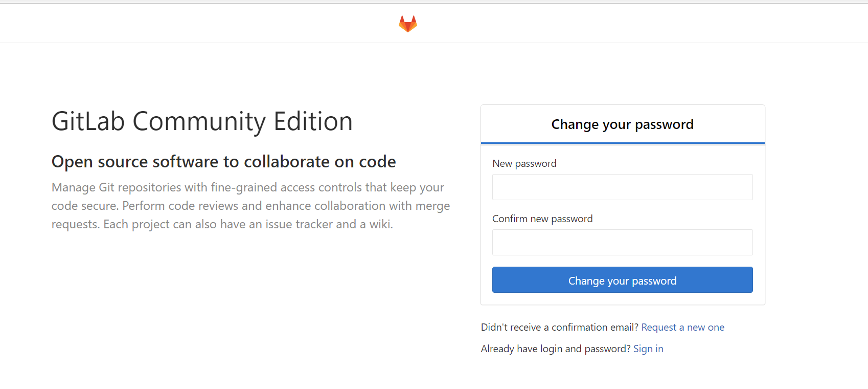Click the New password label
This screenshot has width=868, height=389.
click(x=524, y=163)
